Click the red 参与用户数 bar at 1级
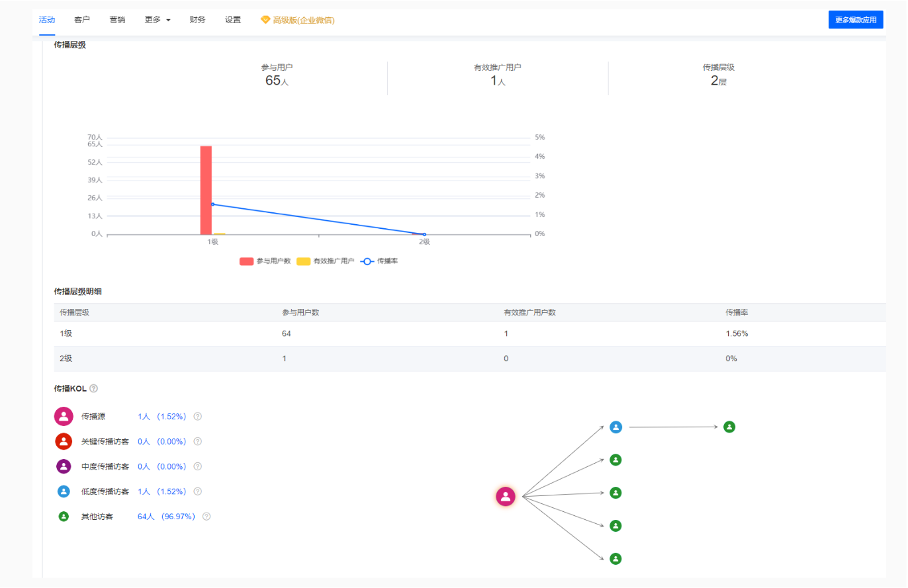 206,190
